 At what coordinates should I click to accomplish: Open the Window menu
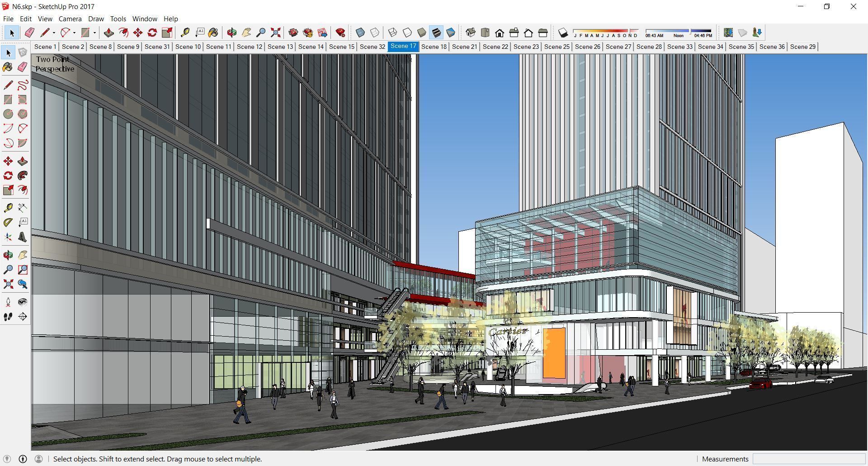(x=145, y=19)
